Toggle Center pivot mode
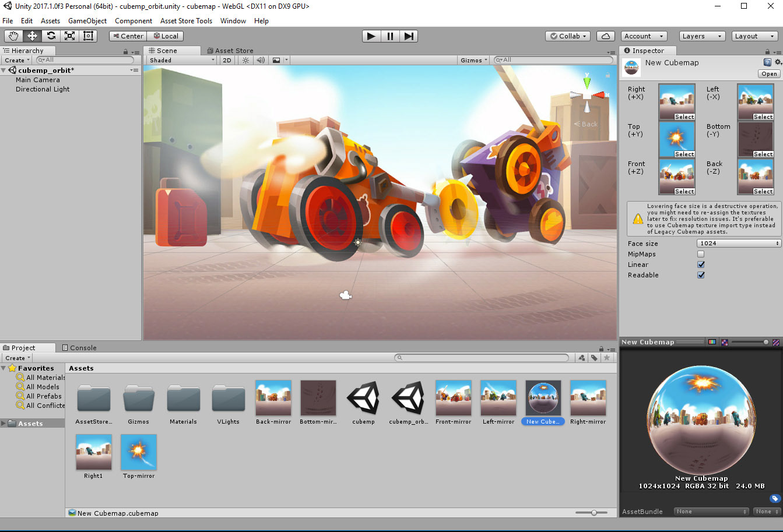783x532 pixels. (128, 36)
